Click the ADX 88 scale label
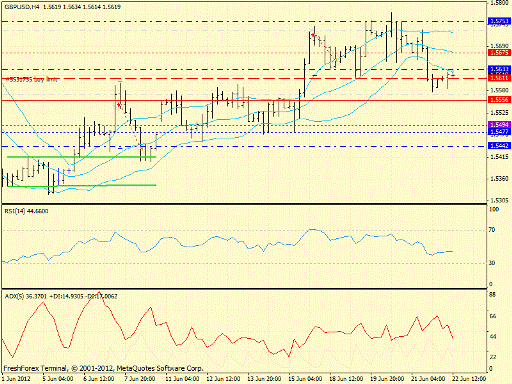 tap(492, 295)
